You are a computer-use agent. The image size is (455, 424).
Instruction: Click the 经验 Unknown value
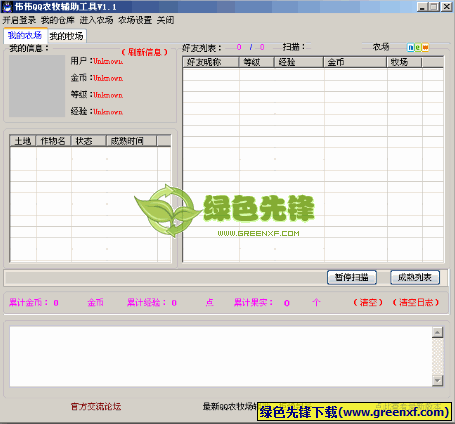[108, 112]
